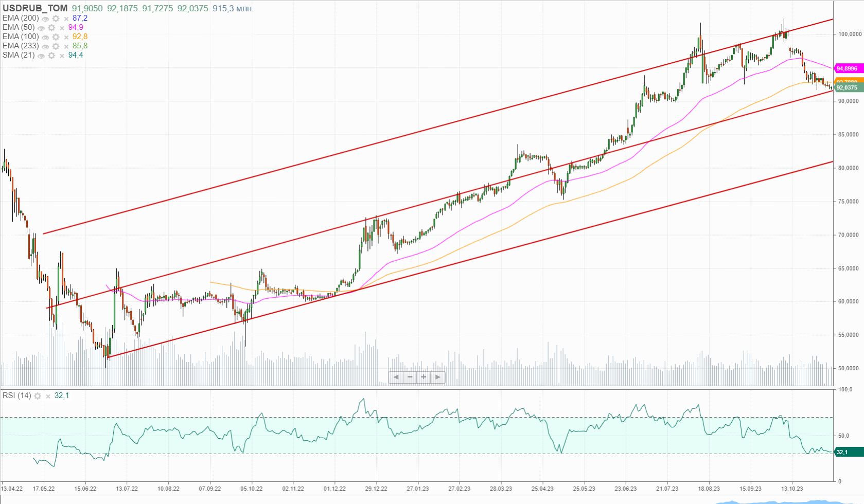864x504 pixels.
Task: Open EMA (200) settings gear
Action: 56,19
